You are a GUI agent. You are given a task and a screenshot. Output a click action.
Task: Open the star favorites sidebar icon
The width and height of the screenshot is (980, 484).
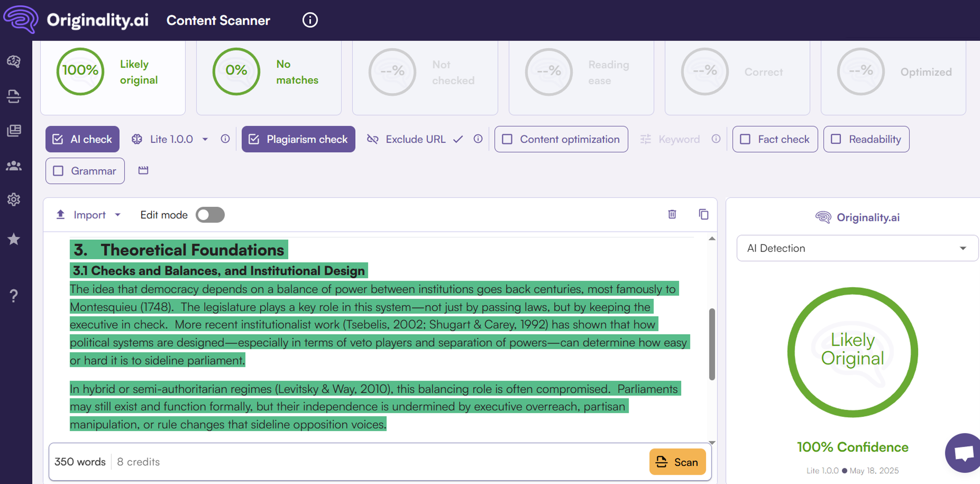point(14,239)
